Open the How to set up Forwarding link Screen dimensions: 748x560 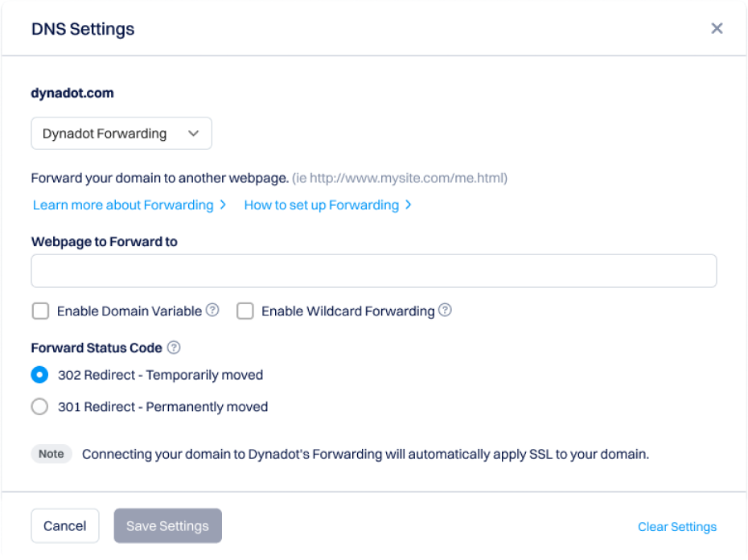click(321, 205)
